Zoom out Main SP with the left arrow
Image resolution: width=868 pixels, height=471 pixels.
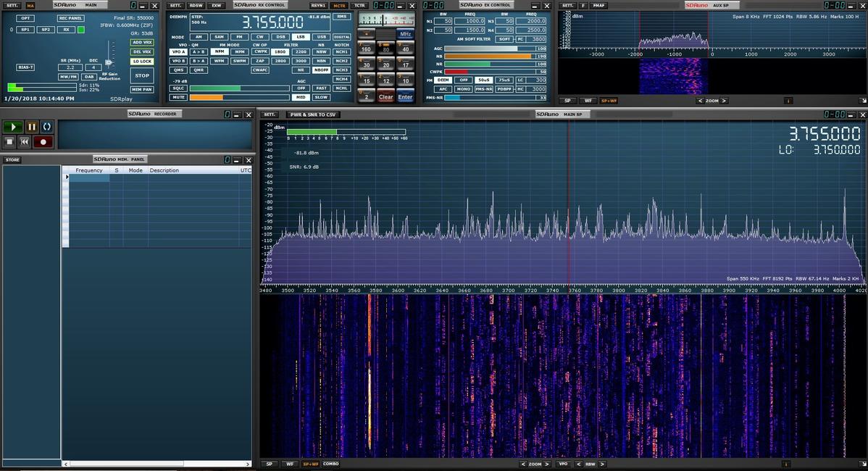tap(523, 464)
